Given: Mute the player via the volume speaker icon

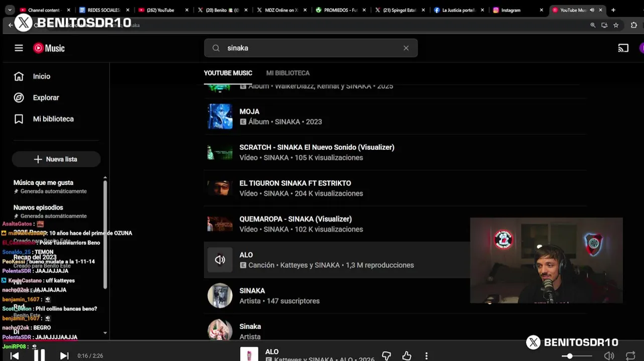Looking at the screenshot, I should (609, 355).
